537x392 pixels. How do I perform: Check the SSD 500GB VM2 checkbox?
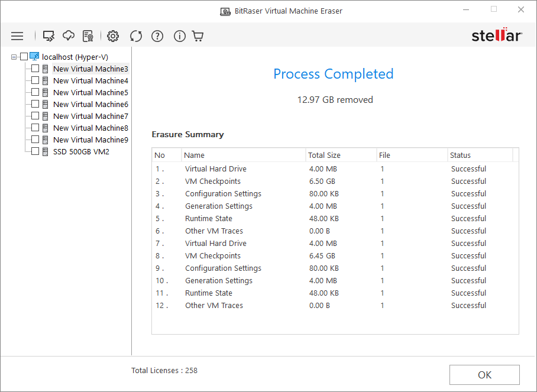(x=35, y=151)
